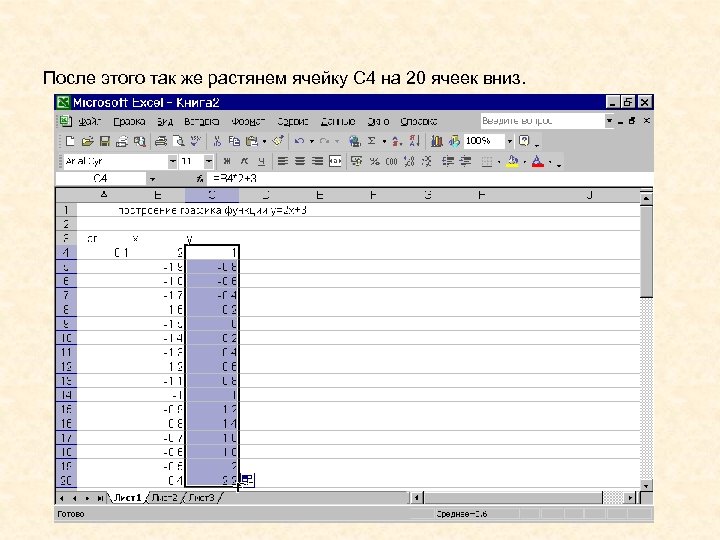Image resolution: width=720 pixels, height=540 pixels.
Task: Save the workbook with the diskette icon
Action: [105, 141]
